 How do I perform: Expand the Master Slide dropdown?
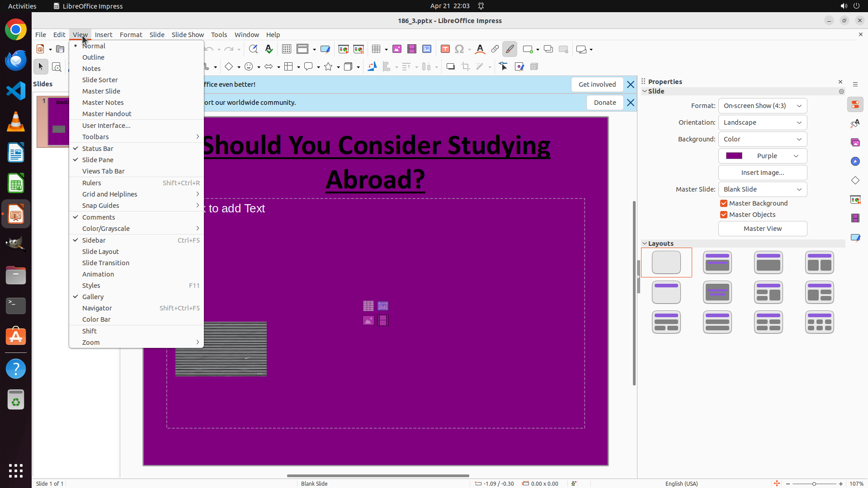[x=762, y=189]
